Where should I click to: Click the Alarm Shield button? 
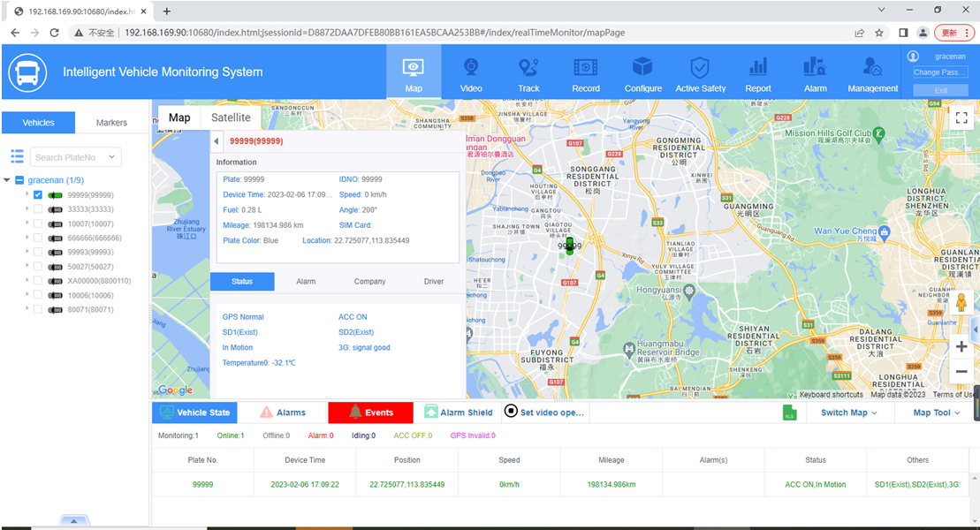coord(458,413)
